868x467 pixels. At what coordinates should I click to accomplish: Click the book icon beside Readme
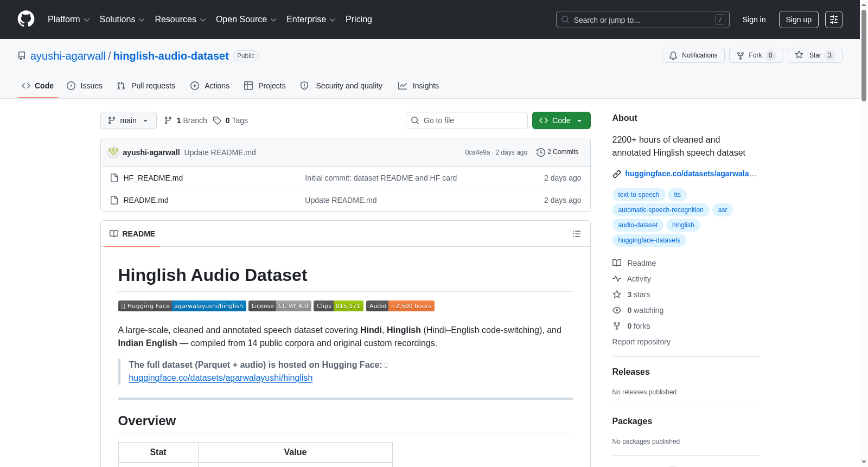click(x=617, y=263)
